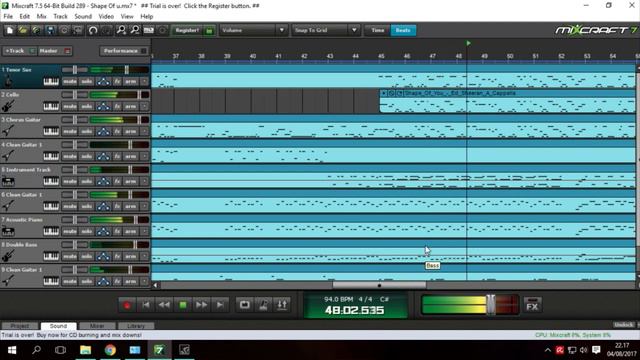Click the green Stop playback button

pyautogui.click(x=183, y=305)
